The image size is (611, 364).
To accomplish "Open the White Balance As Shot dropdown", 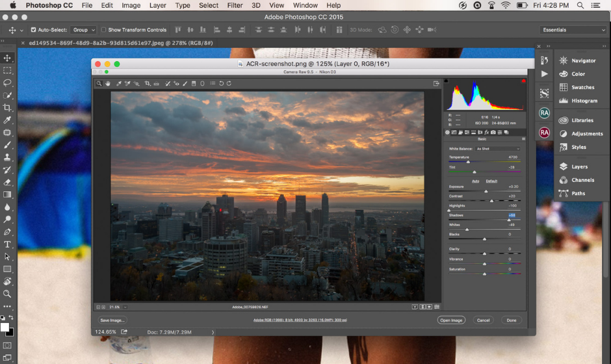I will pos(498,149).
